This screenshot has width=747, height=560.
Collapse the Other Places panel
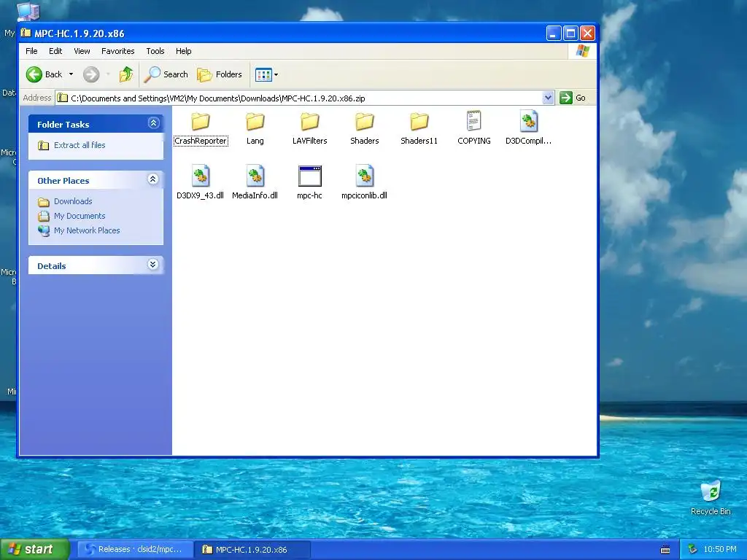(x=153, y=179)
